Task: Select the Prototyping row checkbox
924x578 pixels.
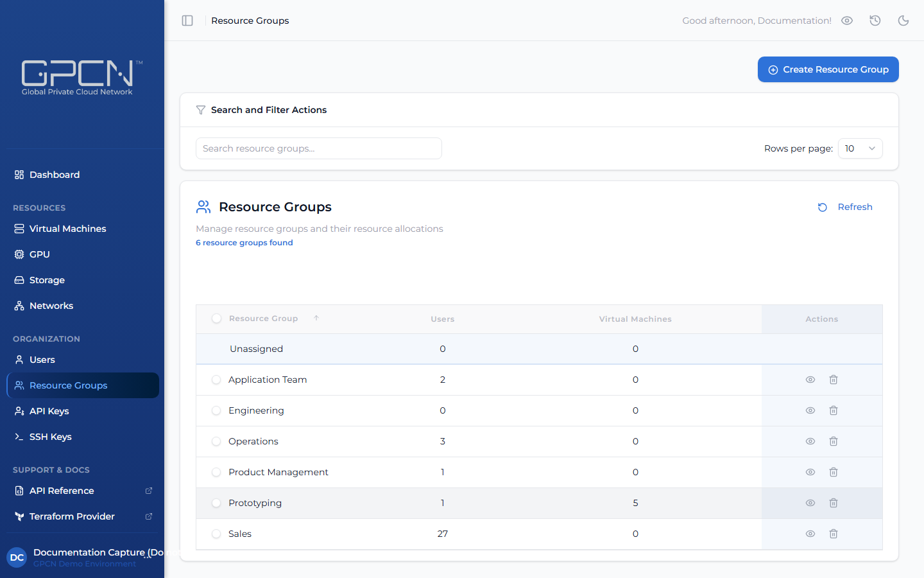Action: pos(216,504)
